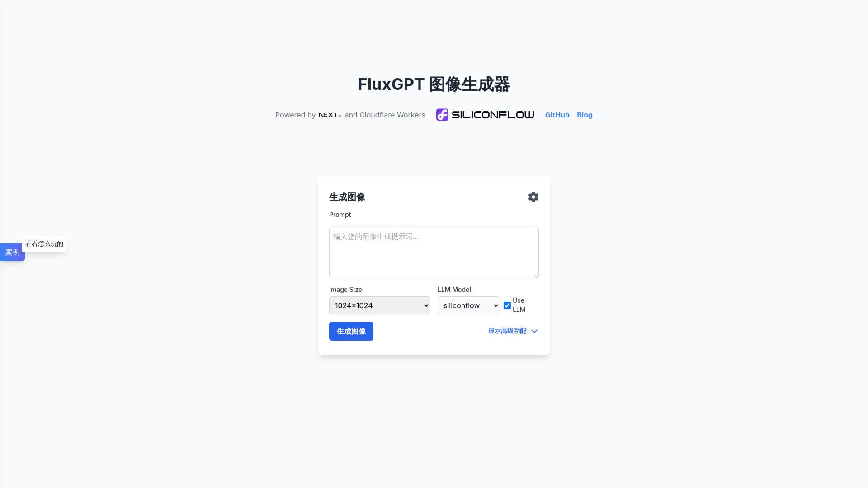Click the settings gear icon
868x488 pixels.
[x=533, y=197]
